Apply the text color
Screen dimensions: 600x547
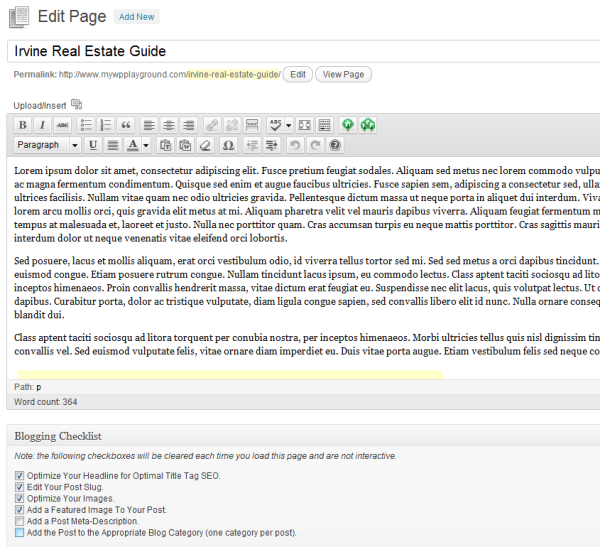[133, 145]
